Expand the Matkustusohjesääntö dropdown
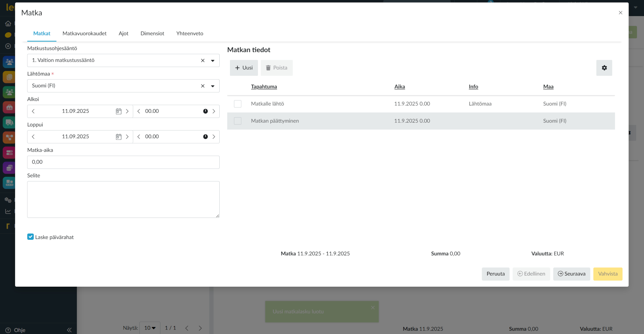Image resolution: width=644 pixels, height=334 pixels. (x=213, y=60)
